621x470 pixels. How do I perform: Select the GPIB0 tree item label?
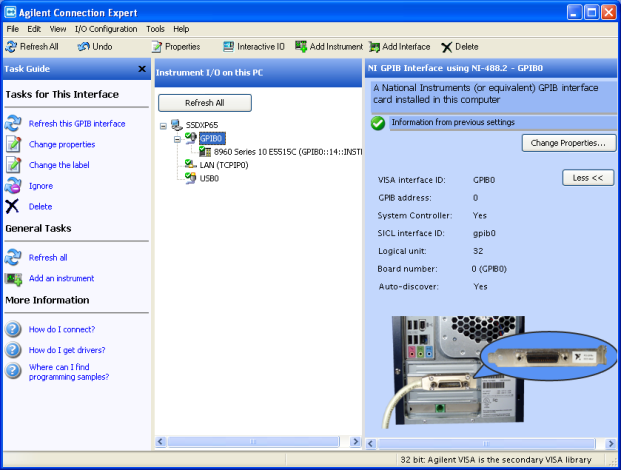212,138
